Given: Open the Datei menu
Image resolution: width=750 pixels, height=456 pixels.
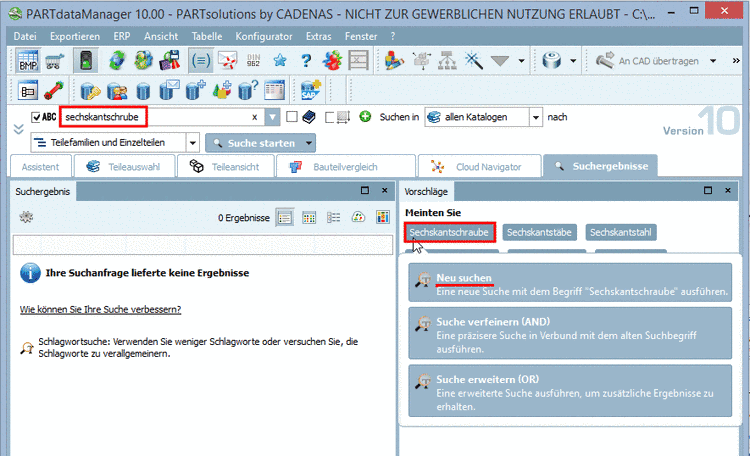Looking at the screenshot, I should pyautogui.click(x=25, y=36).
